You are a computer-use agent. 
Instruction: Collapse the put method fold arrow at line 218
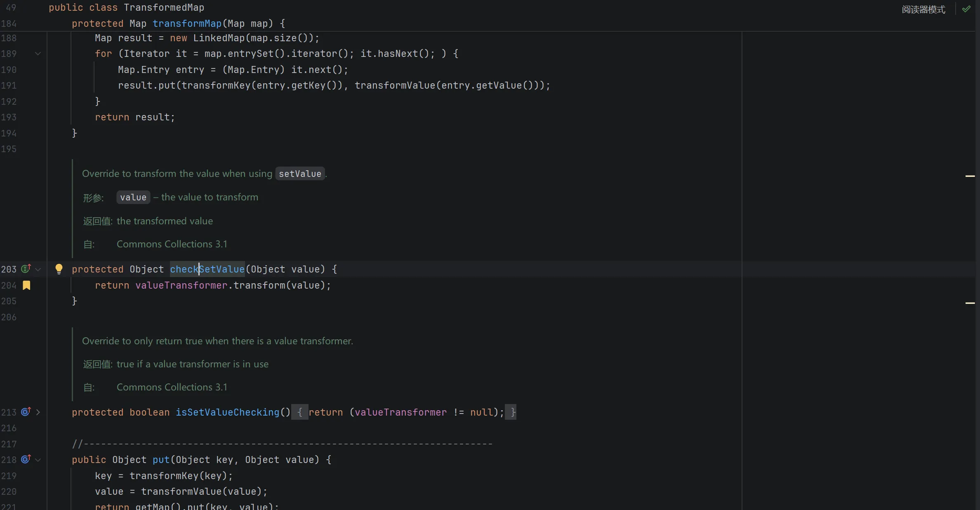(38, 460)
